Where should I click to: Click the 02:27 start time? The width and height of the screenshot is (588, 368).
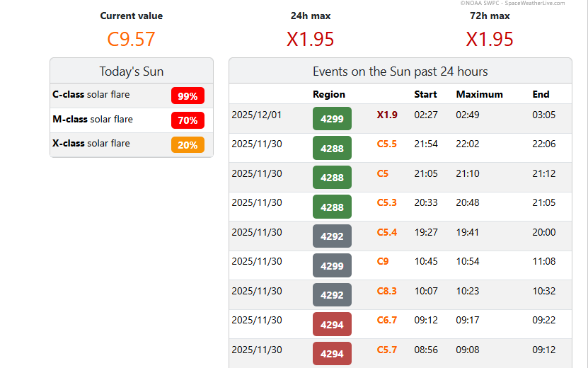pyautogui.click(x=426, y=115)
